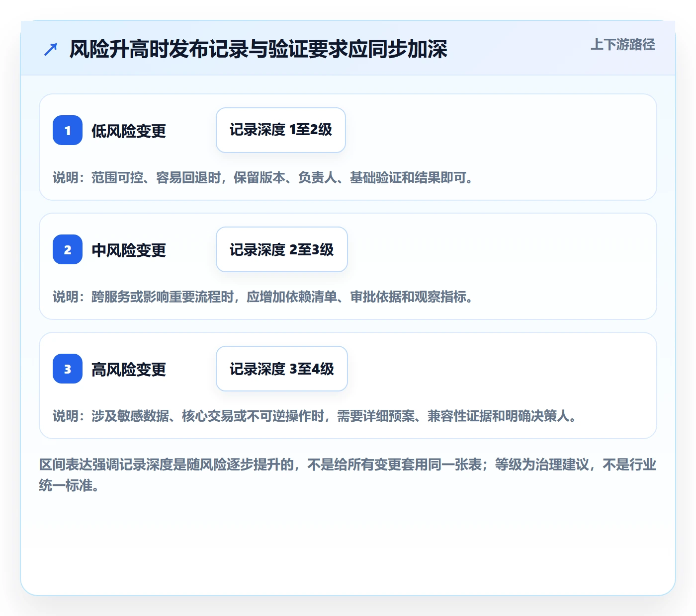The height and width of the screenshot is (616, 696).
Task: Click the number 1 step badge
Action: point(68,130)
